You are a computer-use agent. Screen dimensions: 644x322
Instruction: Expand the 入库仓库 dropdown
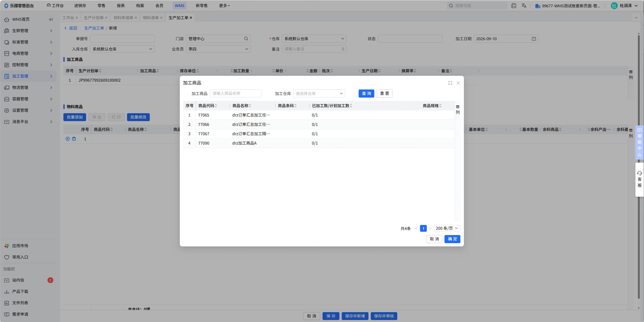pos(122,49)
